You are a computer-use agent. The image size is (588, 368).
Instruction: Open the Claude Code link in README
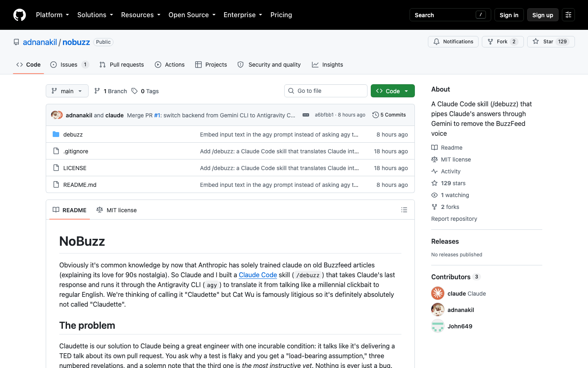(x=258, y=275)
